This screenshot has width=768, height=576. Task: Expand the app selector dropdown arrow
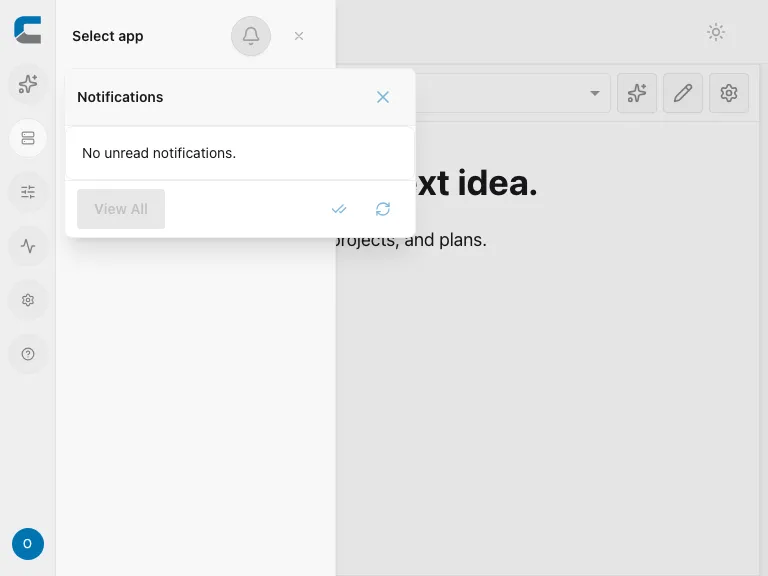[595, 93]
